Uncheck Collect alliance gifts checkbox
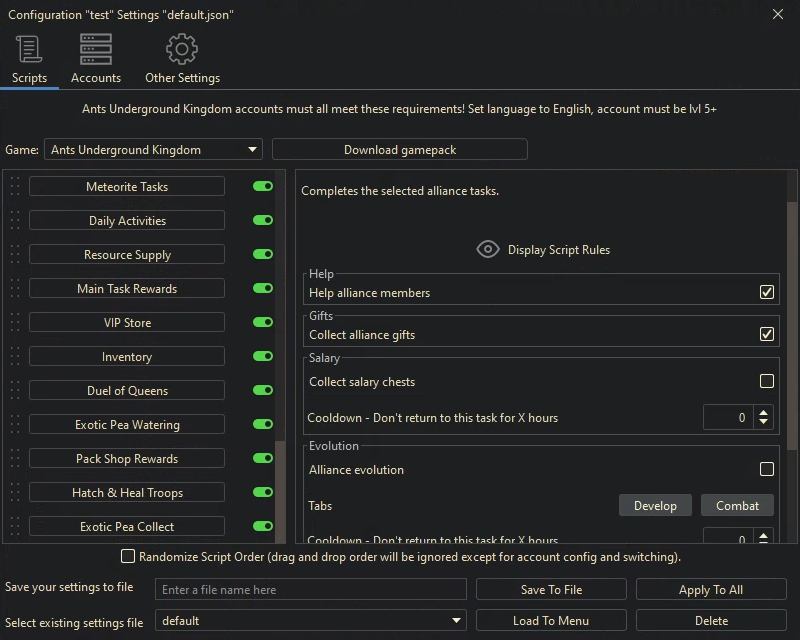 click(x=766, y=334)
